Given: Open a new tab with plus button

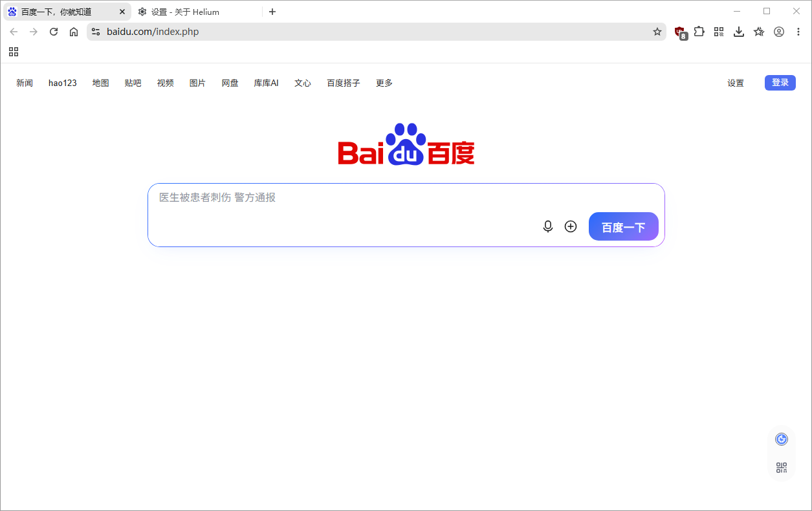Looking at the screenshot, I should tap(272, 12).
